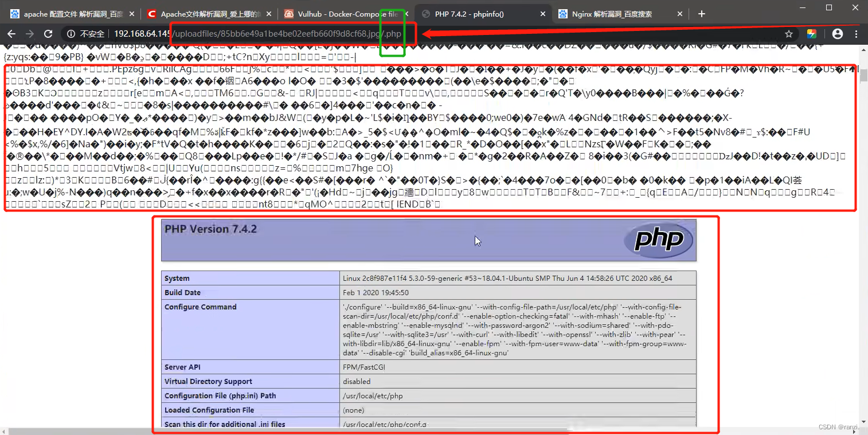Click the Linux 2c8f987e11f4 system value
The image size is (868, 435).
[507, 279]
